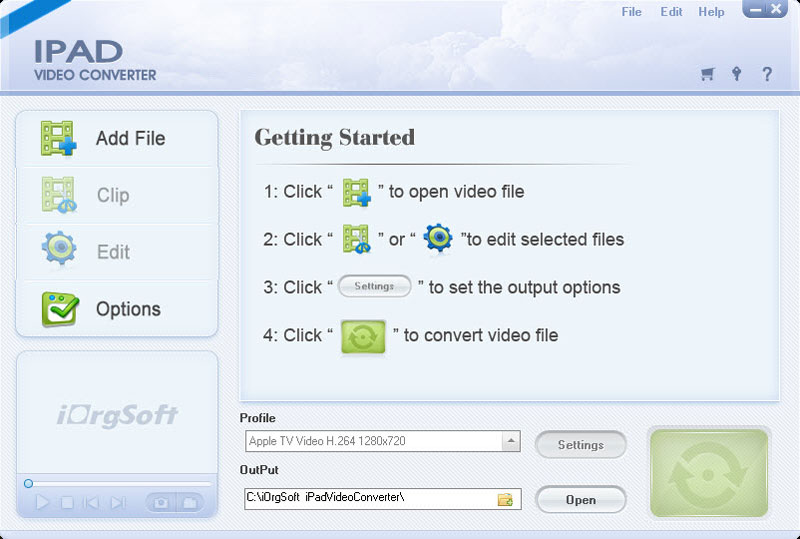This screenshot has height=539, width=800.
Task: Skip to the next frame in the preview player
Action: point(118,503)
